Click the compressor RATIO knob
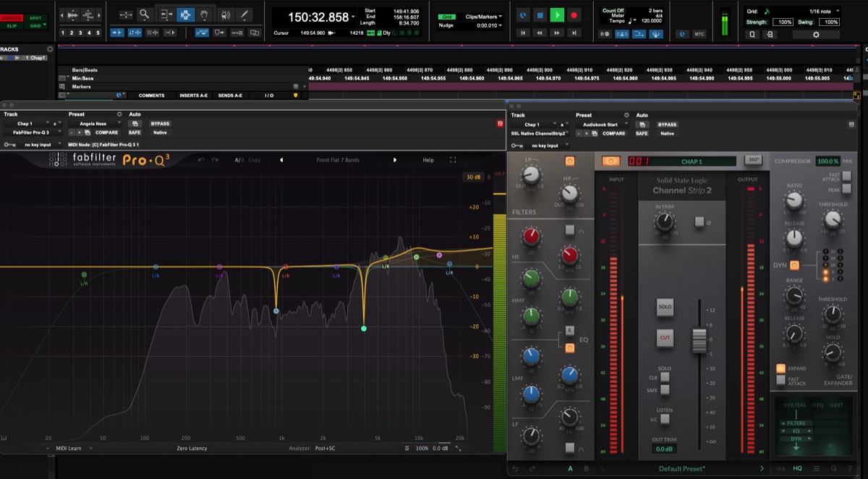 (794, 202)
